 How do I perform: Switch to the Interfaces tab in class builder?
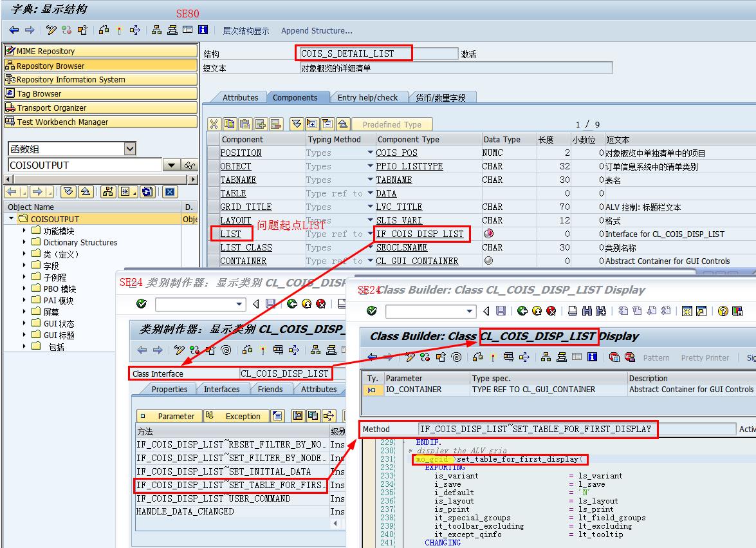pyautogui.click(x=222, y=390)
